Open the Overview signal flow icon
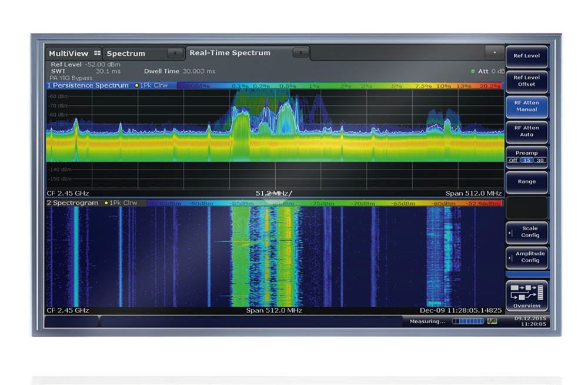588x385 pixels. click(x=526, y=291)
